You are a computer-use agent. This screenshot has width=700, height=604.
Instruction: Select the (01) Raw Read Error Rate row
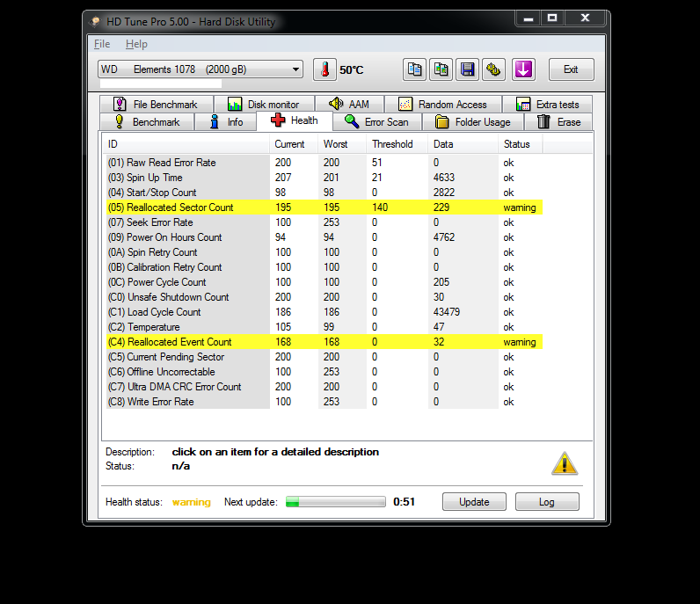coord(324,163)
